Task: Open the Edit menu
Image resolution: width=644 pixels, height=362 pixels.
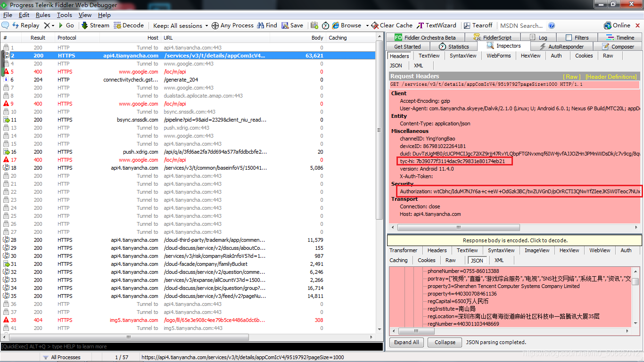Action: (24, 15)
